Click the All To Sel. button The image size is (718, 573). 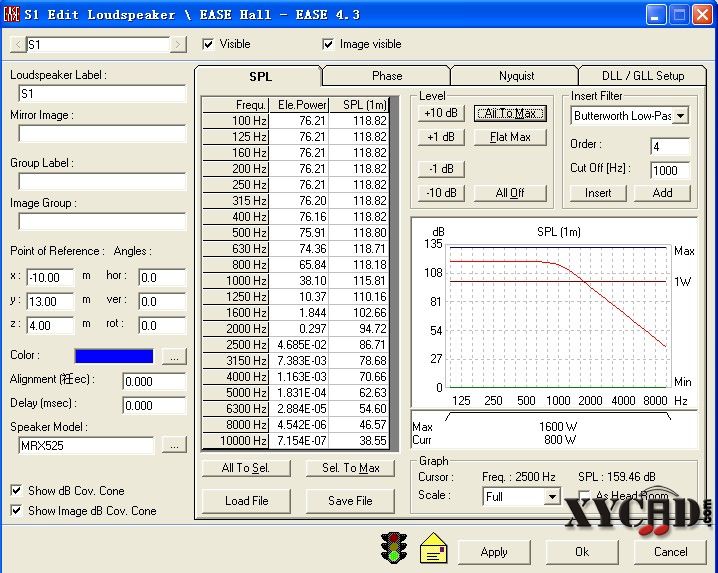tap(246, 468)
